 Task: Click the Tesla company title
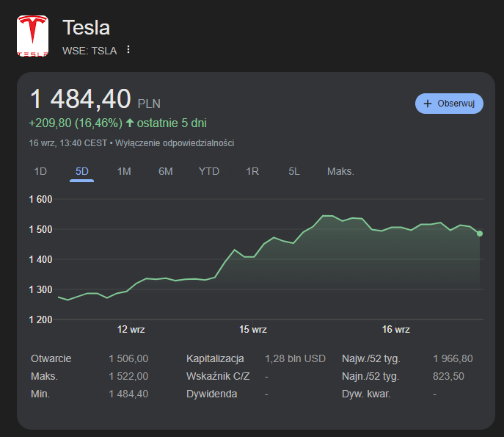coord(87,28)
